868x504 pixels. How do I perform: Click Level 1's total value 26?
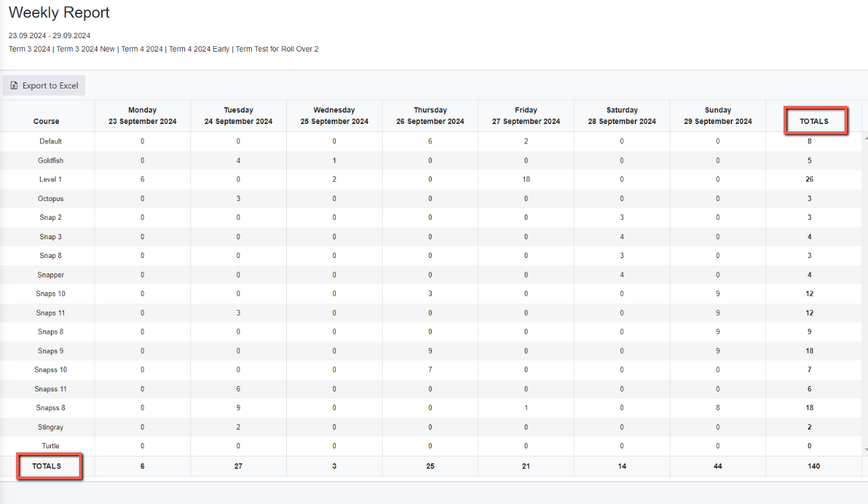(810, 180)
